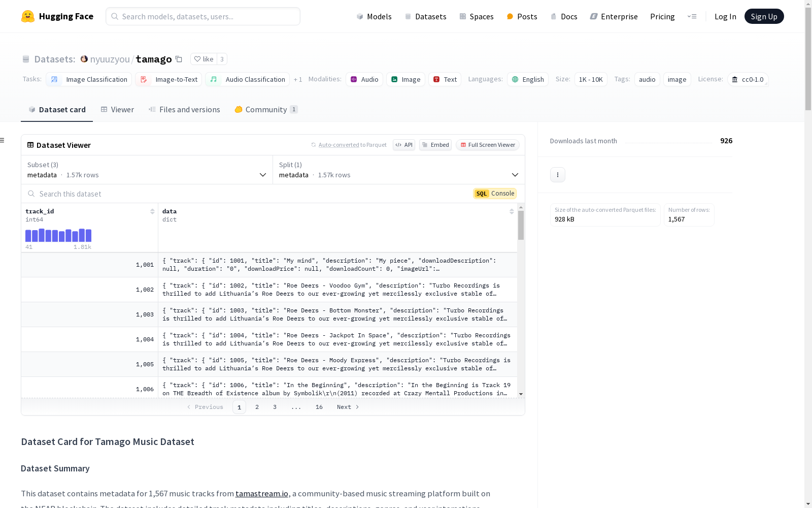Click the audio tag
The width and height of the screenshot is (812, 508).
pyautogui.click(x=647, y=79)
